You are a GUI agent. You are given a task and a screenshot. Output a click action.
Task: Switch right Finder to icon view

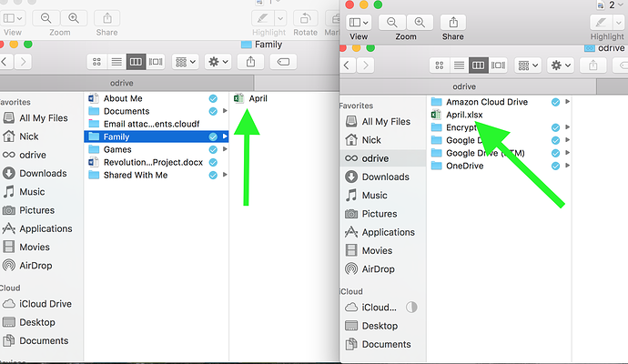[440, 66]
